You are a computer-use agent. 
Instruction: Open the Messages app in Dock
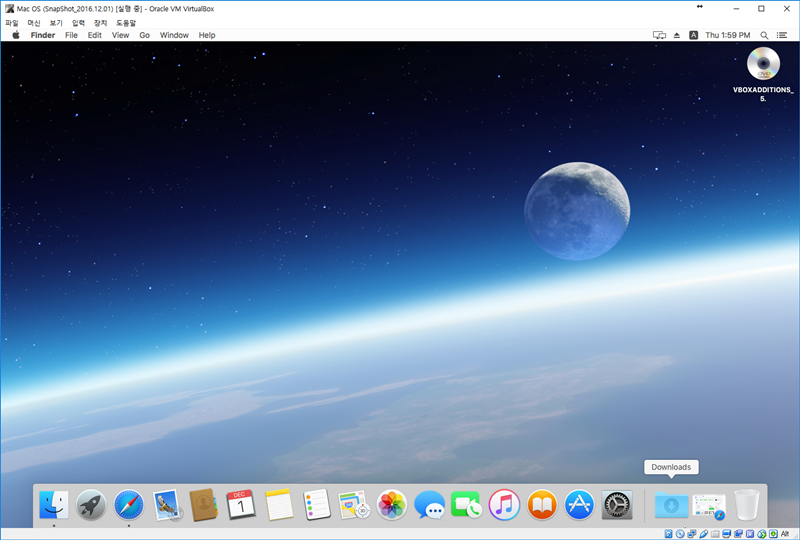point(429,505)
